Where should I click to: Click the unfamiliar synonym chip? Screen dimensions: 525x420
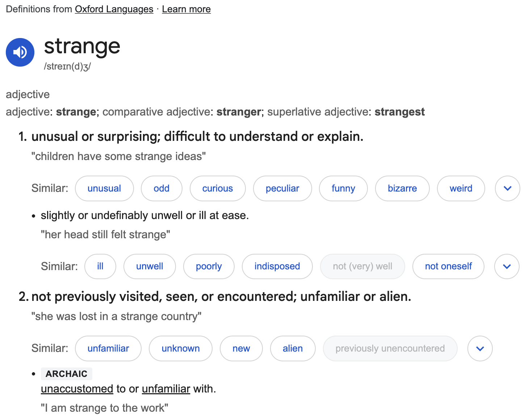[108, 348]
